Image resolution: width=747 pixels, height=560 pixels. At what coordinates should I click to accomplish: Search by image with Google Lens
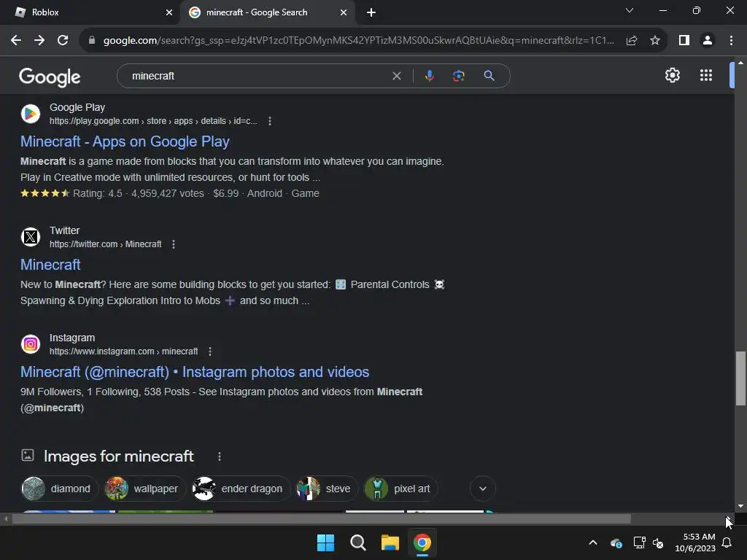[x=458, y=76]
